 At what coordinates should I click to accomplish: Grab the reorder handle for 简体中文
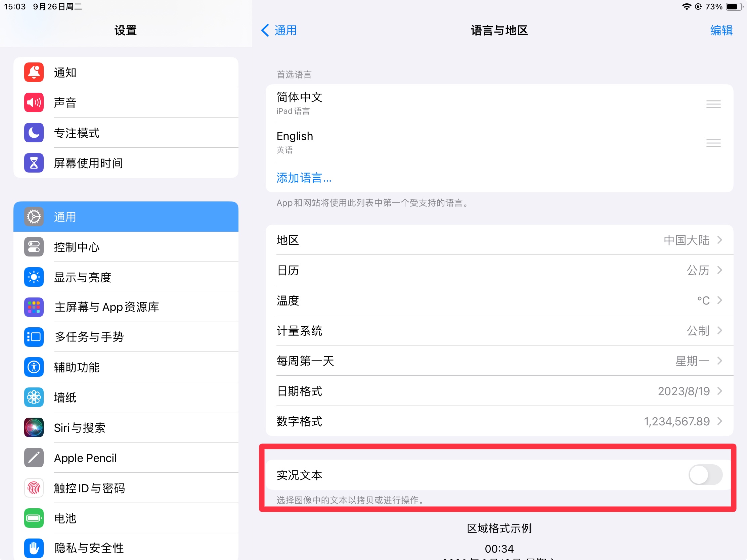pyautogui.click(x=713, y=104)
